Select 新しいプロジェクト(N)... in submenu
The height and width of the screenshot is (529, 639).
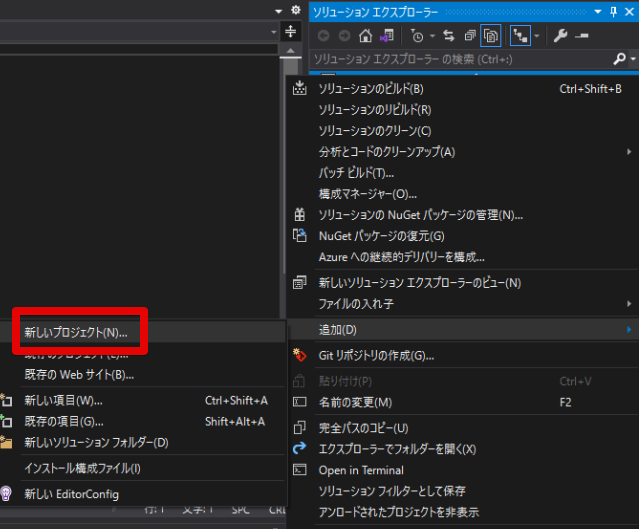[143, 333]
